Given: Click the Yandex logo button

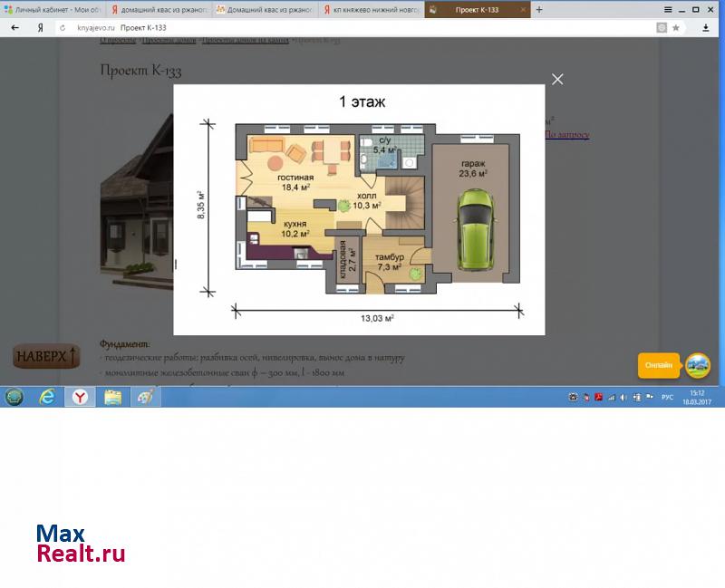Looking at the screenshot, I should 40,28.
